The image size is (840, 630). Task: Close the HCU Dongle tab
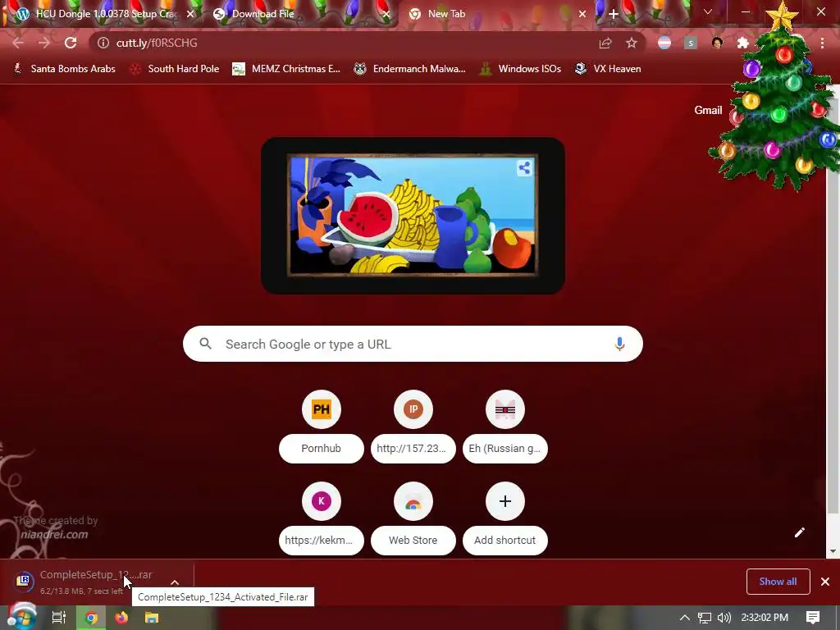point(190,14)
